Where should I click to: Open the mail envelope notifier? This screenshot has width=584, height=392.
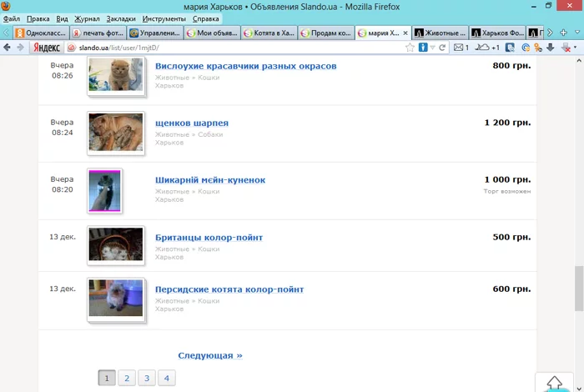461,48
